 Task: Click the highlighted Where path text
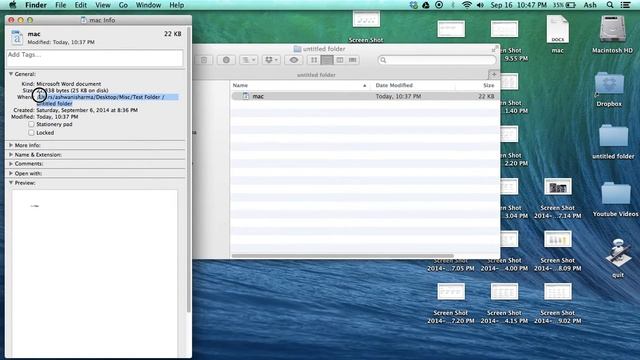(107, 100)
